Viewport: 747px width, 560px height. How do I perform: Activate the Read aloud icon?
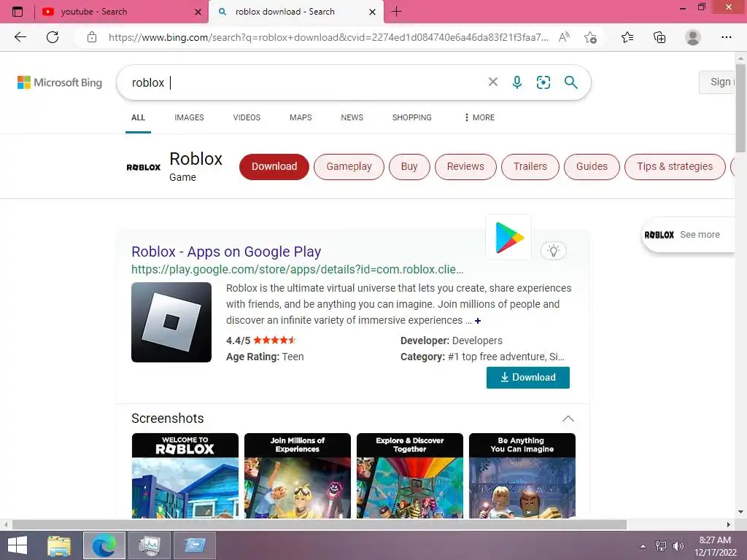click(x=564, y=37)
